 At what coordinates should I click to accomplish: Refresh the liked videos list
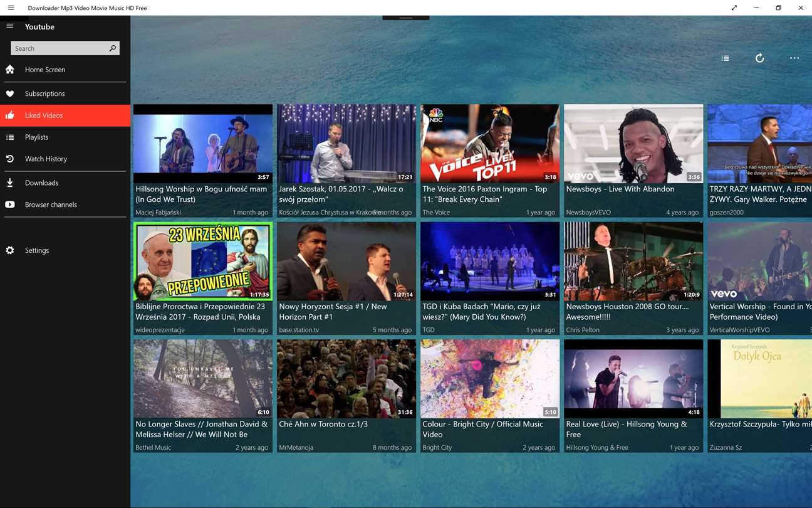pyautogui.click(x=759, y=58)
